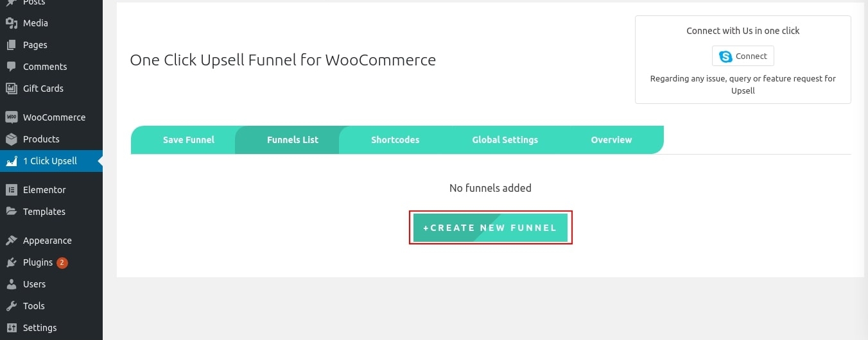This screenshot has width=868, height=340.
Task: Click the WooCommerce logo icon
Action: pyautogui.click(x=11, y=117)
